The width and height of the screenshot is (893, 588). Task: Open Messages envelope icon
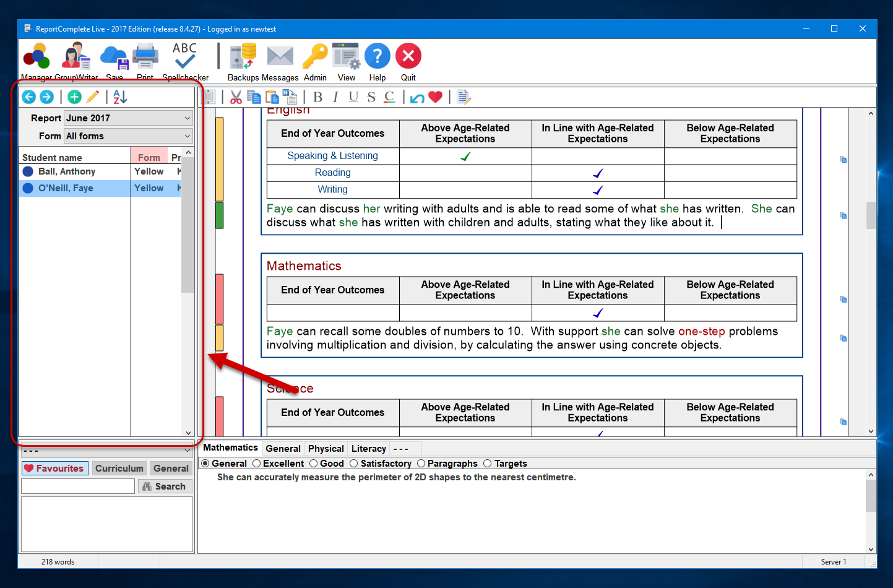280,57
